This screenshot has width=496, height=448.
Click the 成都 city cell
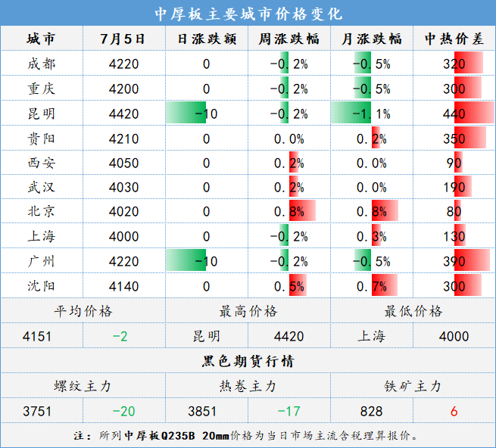[42, 64]
